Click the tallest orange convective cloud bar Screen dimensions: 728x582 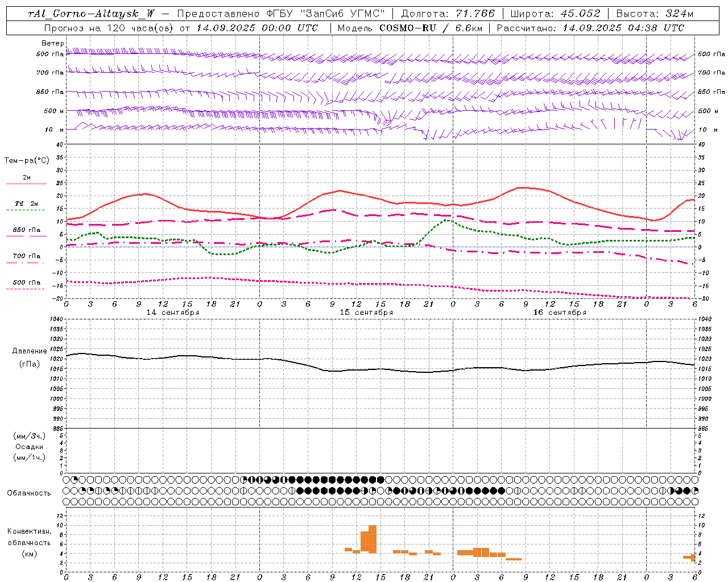pos(373,539)
